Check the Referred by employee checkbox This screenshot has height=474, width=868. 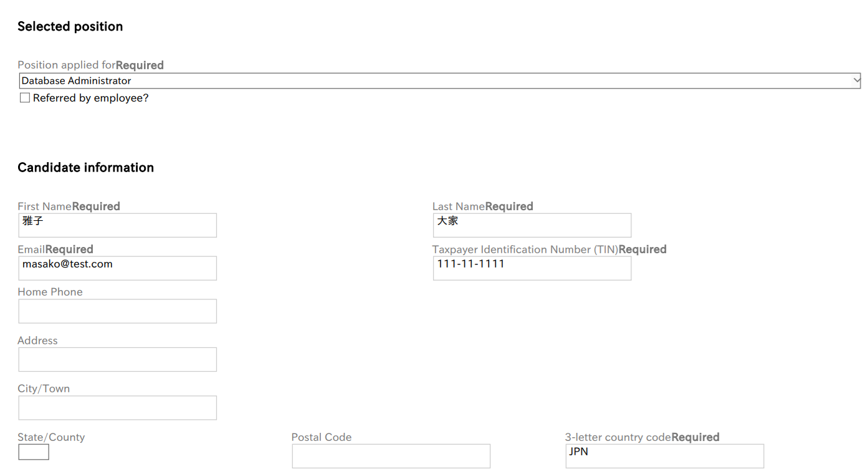[x=24, y=97]
